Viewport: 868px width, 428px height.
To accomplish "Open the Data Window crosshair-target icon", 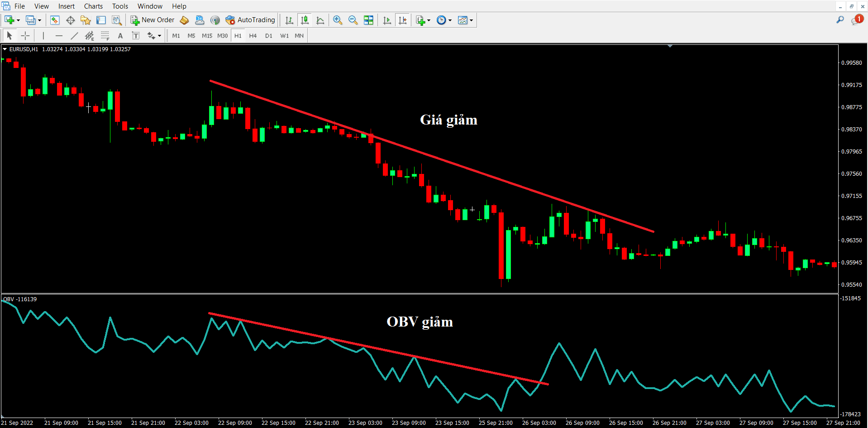I will (x=70, y=20).
